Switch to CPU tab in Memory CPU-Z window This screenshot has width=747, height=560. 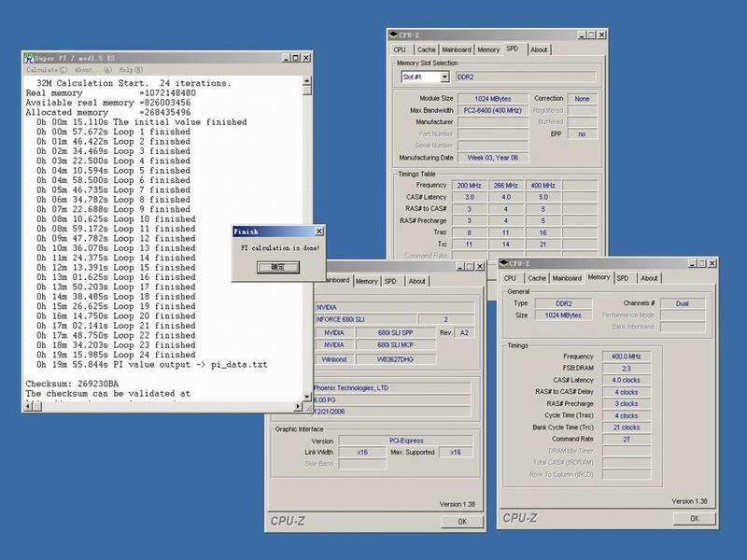click(x=510, y=278)
